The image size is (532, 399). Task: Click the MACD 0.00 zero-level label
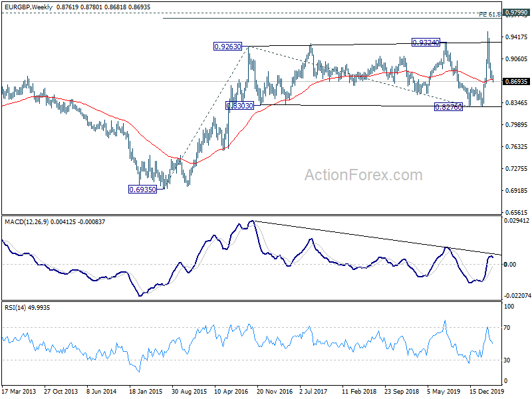(510, 265)
